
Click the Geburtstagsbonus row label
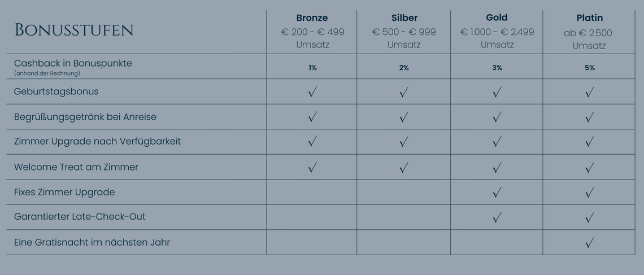56,91
